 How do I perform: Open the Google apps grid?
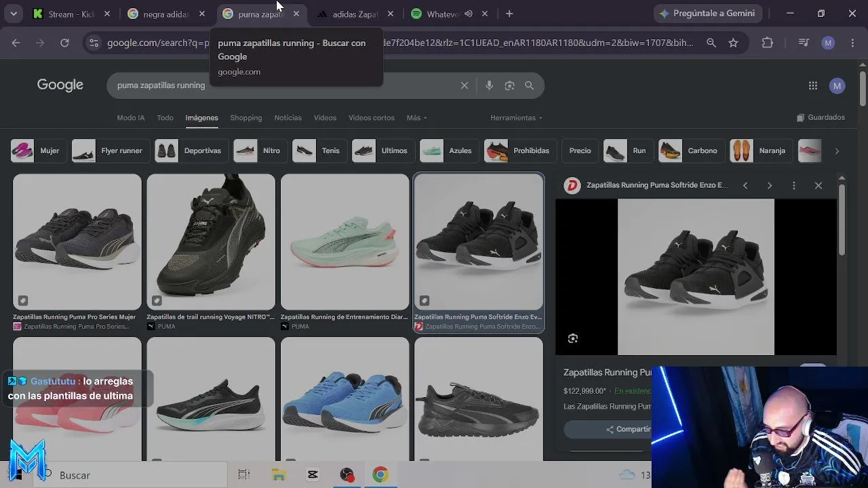[x=813, y=85]
